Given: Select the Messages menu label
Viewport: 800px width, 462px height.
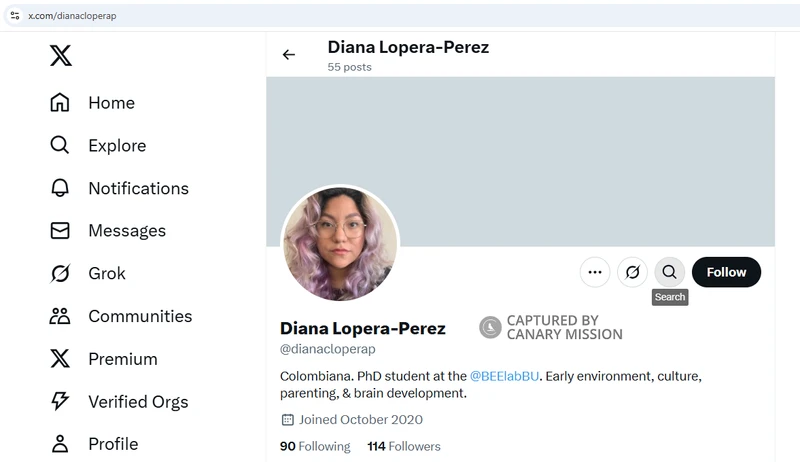Looking at the screenshot, I should point(127,230).
